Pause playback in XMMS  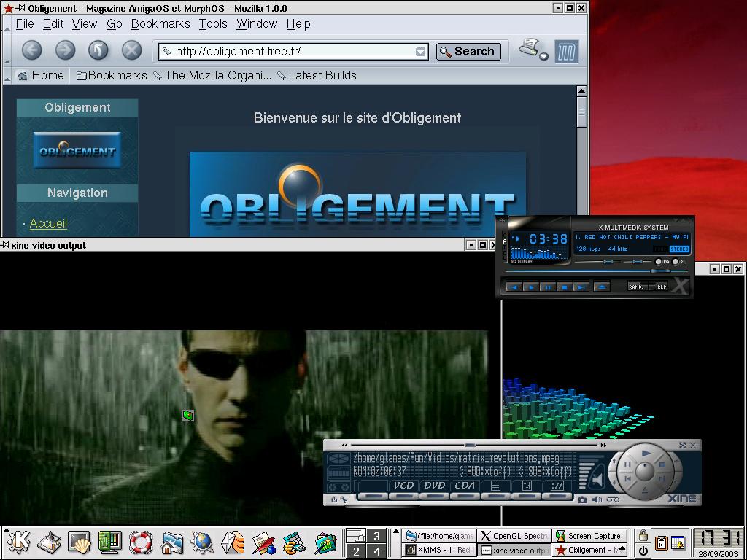click(547, 287)
